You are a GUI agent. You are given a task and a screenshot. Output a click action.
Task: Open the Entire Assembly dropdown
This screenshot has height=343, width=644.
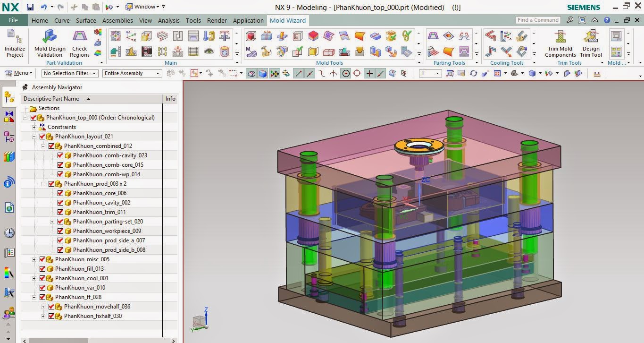132,73
